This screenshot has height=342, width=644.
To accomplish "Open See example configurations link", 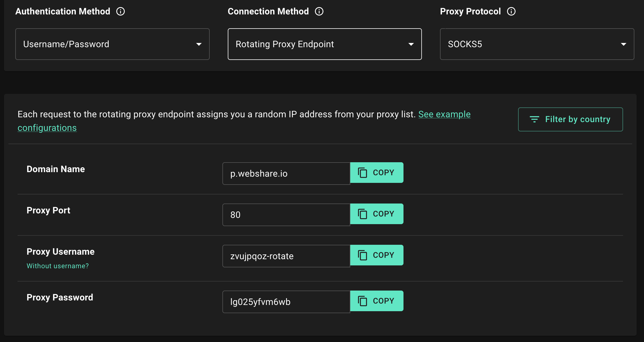I will click(444, 114).
